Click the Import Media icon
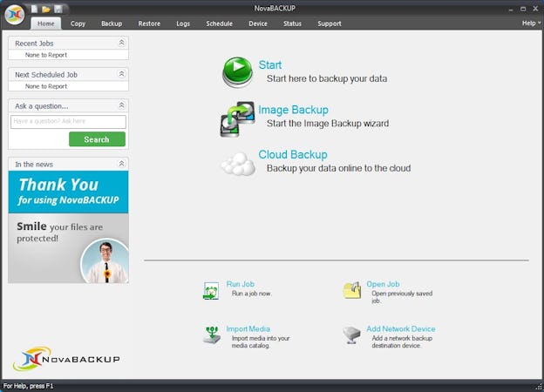Image resolution: width=544 pixels, height=392 pixels. (212, 335)
